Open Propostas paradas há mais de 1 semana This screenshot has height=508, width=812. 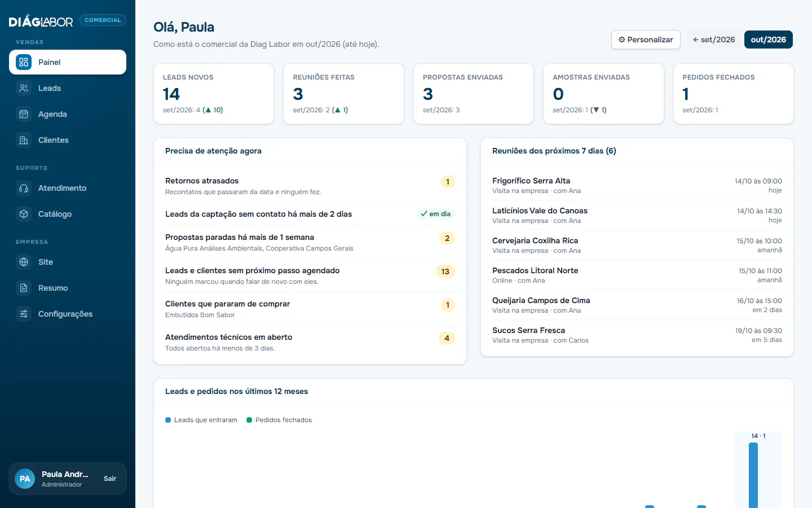tap(310, 242)
